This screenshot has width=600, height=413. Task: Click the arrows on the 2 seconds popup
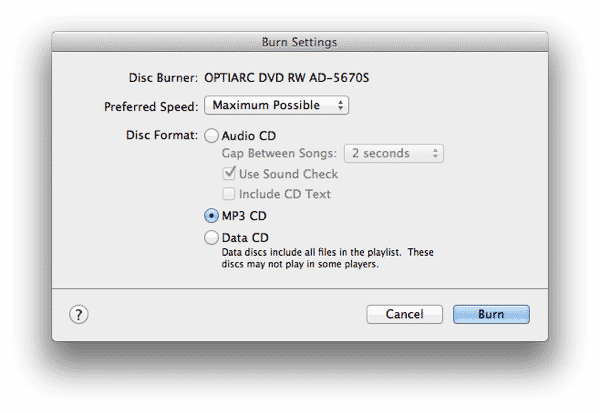pos(435,154)
